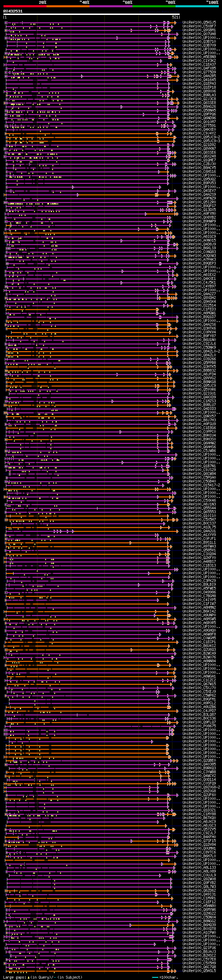Screen dimensions: 222x980
Task: Select subject label UniRef100_C1E8G6
Action: [x=199, y=428]
